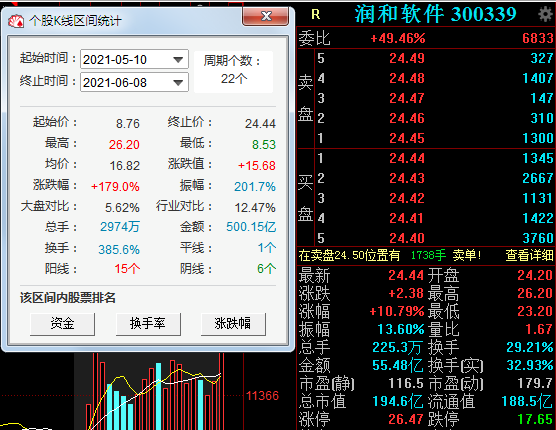Click the 起始价 value 8.76
The width and height of the screenshot is (556, 430).
point(128,124)
